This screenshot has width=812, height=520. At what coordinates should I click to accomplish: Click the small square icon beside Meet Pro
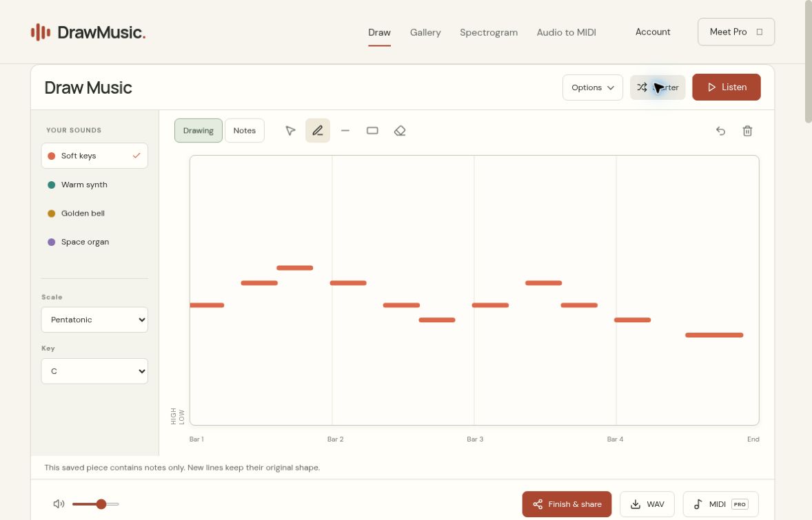(759, 32)
